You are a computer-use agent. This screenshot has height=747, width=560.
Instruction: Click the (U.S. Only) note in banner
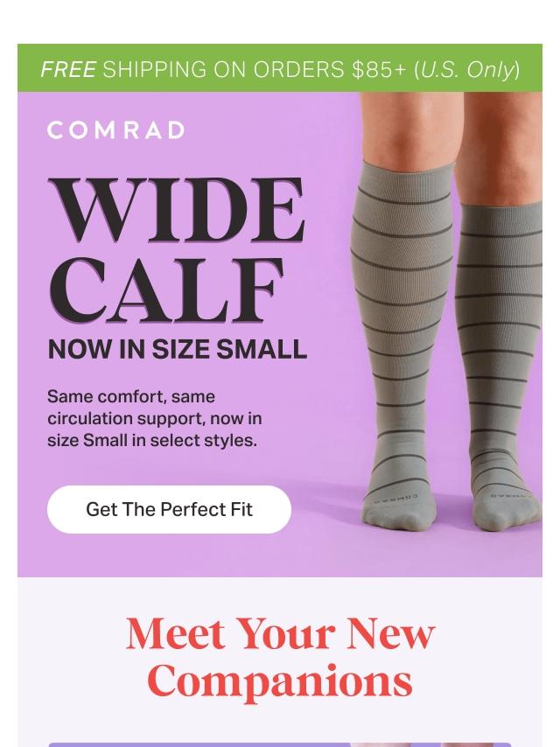(x=467, y=70)
